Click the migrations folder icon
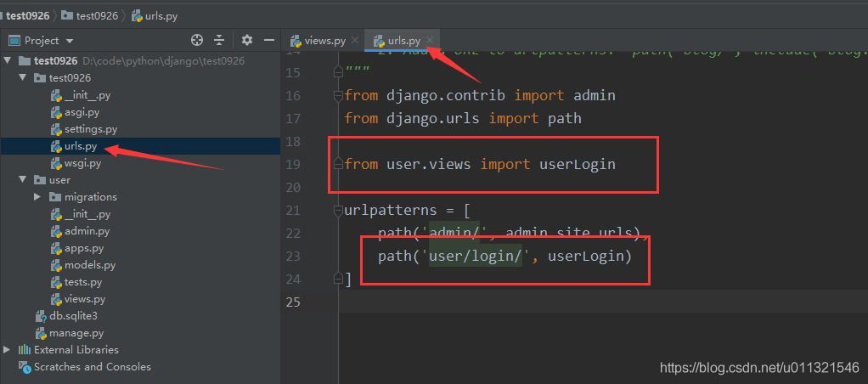 coord(54,197)
